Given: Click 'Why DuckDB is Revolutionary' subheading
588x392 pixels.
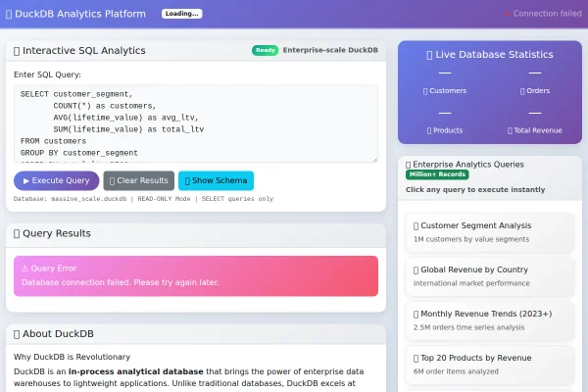Looking at the screenshot, I should pos(72,357).
